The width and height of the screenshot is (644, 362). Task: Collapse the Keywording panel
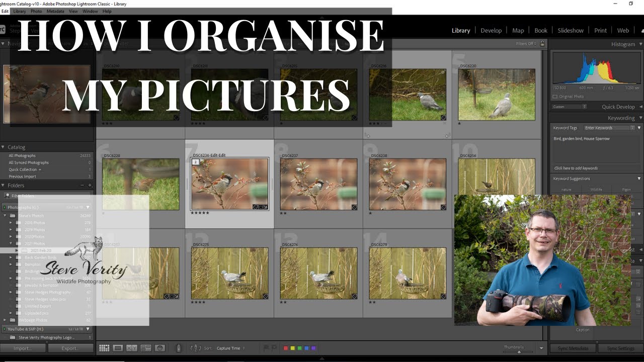(x=639, y=118)
